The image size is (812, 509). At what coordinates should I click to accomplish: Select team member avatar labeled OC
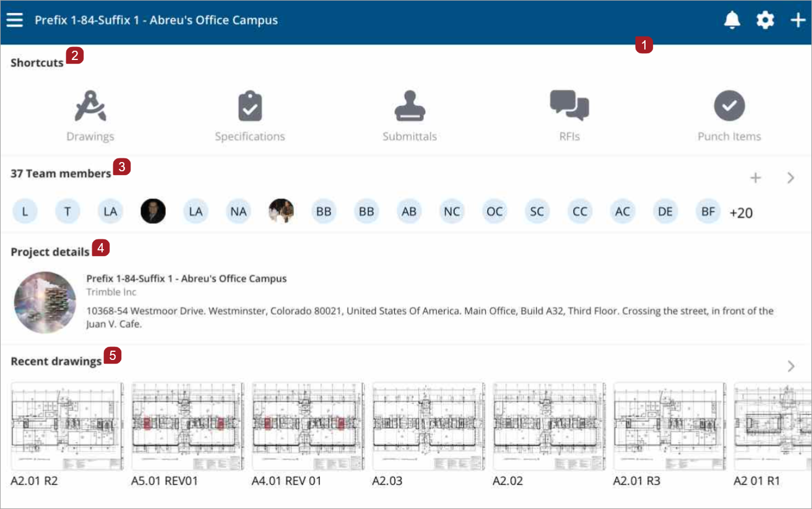495,211
